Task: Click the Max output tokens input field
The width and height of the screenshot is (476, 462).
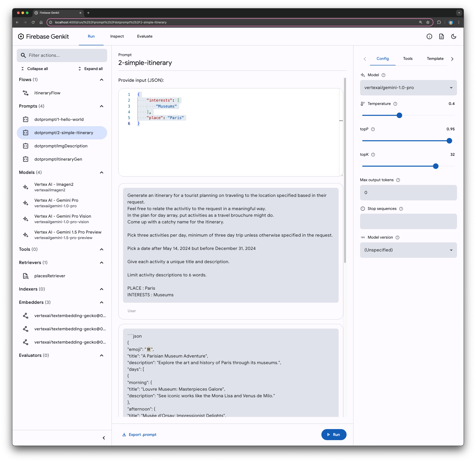Action: (x=408, y=192)
